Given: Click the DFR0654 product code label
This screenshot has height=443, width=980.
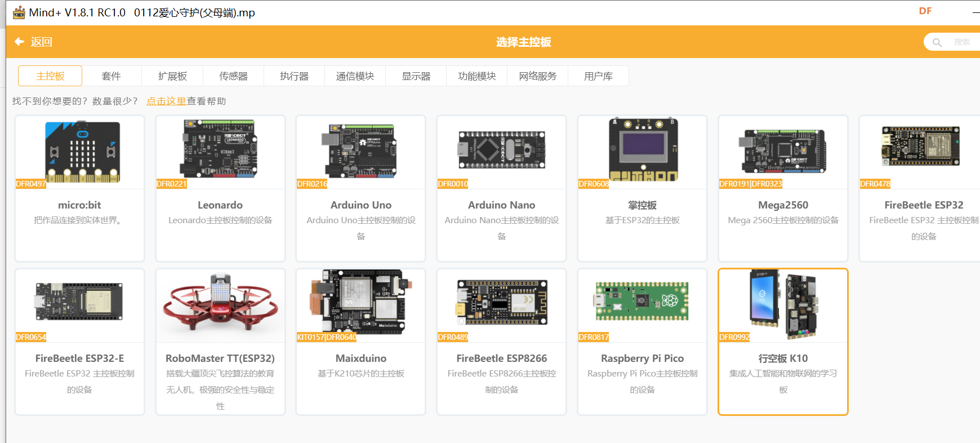Looking at the screenshot, I should pos(31,337).
